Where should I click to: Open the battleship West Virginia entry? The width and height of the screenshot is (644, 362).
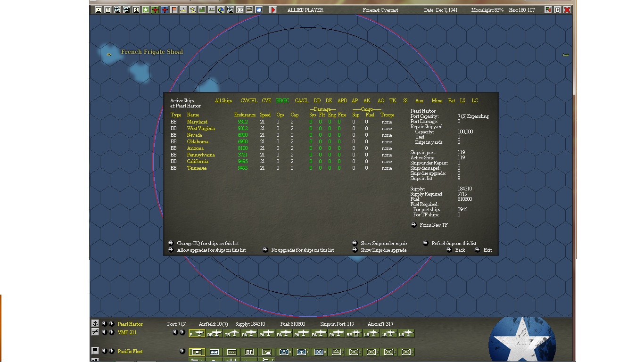201,128
